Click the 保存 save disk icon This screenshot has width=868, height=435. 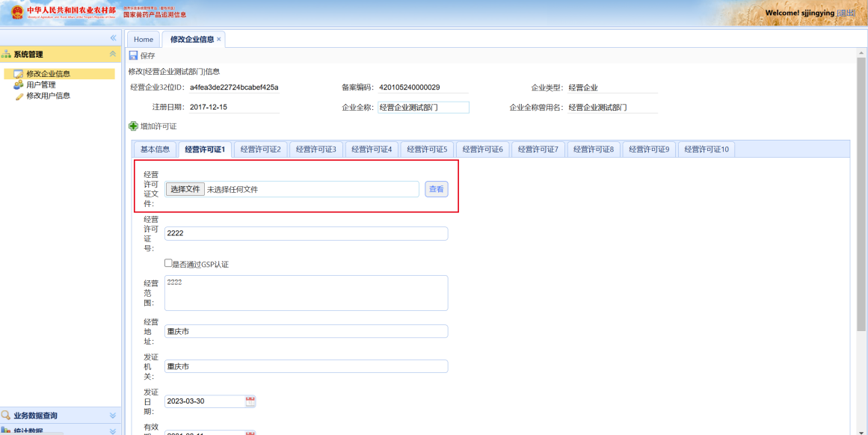coord(133,55)
